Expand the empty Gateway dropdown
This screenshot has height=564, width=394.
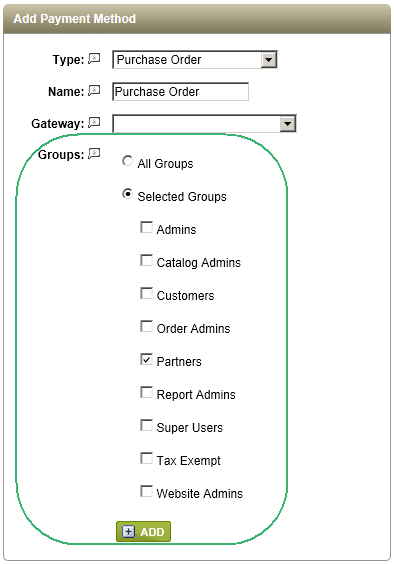tap(204, 124)
